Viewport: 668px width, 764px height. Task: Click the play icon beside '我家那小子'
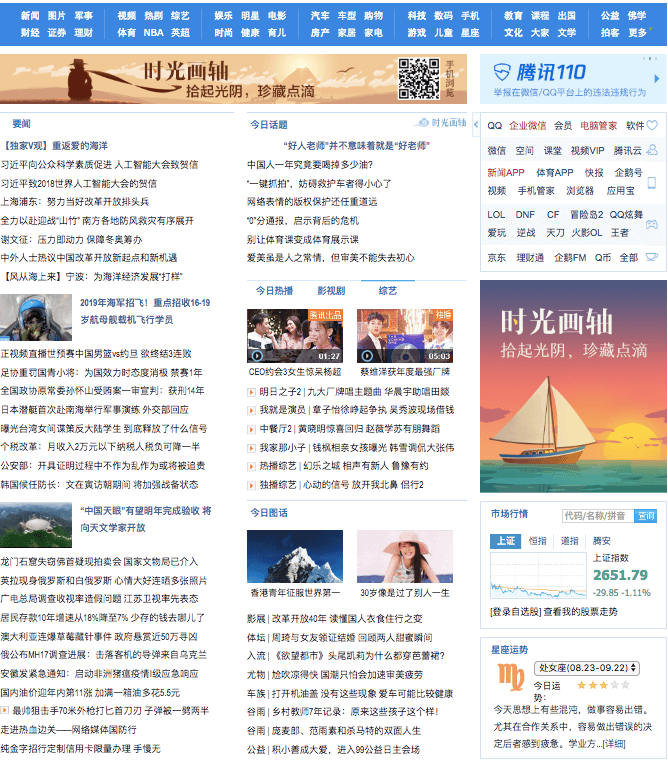click(251, 448)
